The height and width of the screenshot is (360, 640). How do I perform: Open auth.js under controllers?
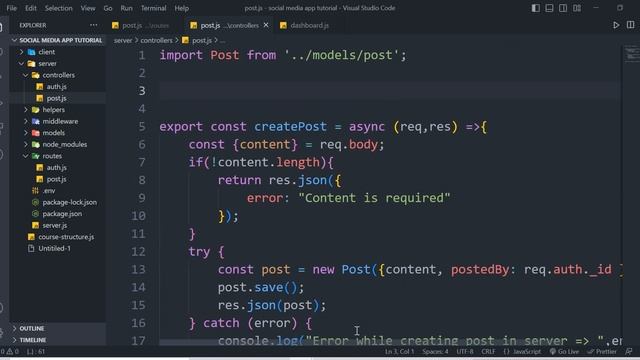pyautogui.click(x=57, y=87)
